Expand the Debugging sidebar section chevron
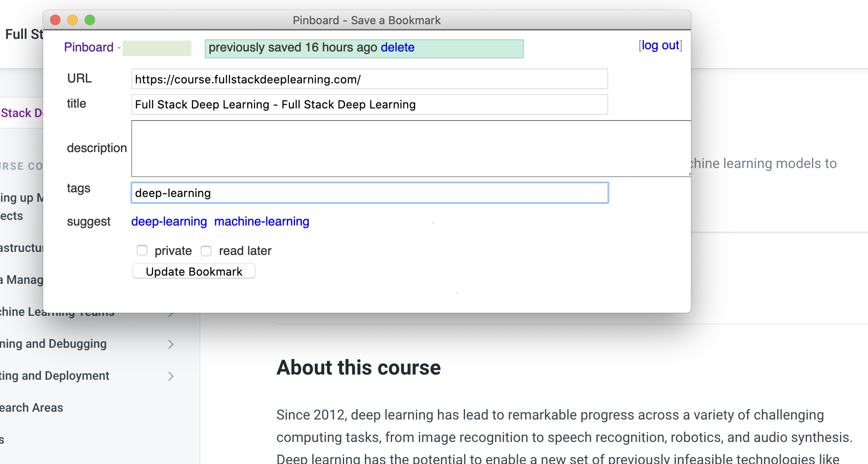Viewport: 868px width, 464px height. [x=171, y=344]
